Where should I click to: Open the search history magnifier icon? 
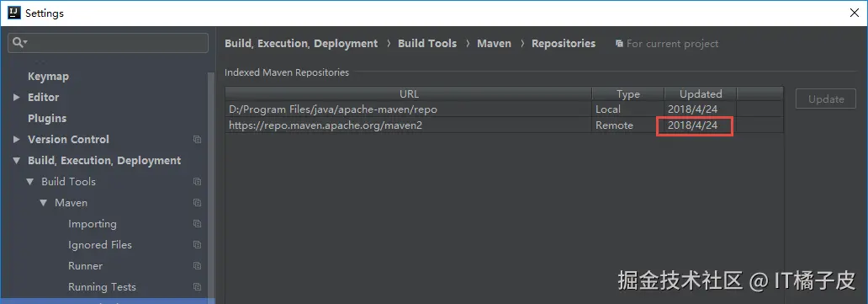click(20, 43)
